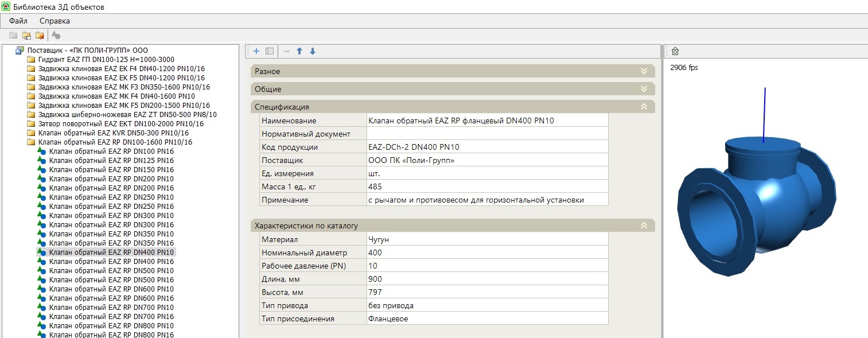Select Клапан обратный EAZ RP DN500 PN10
This screenshot has width=868, height=338.
coord(111,271)
